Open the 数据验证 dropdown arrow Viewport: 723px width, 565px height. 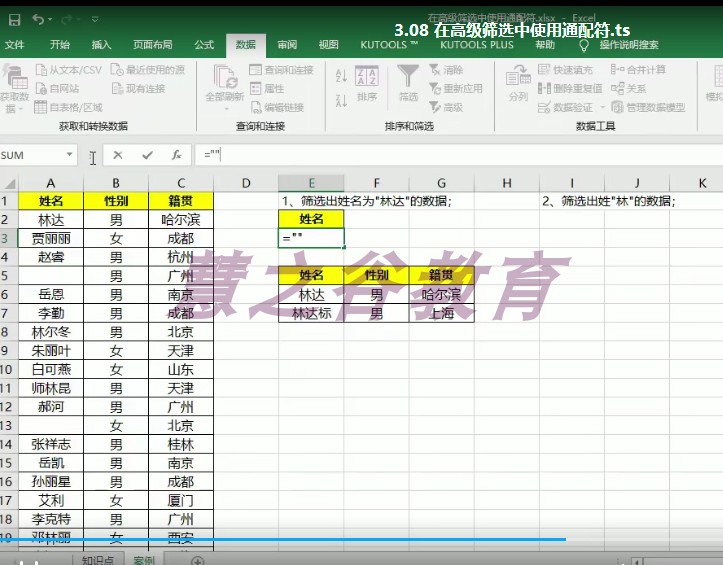(x=602, y=107)
